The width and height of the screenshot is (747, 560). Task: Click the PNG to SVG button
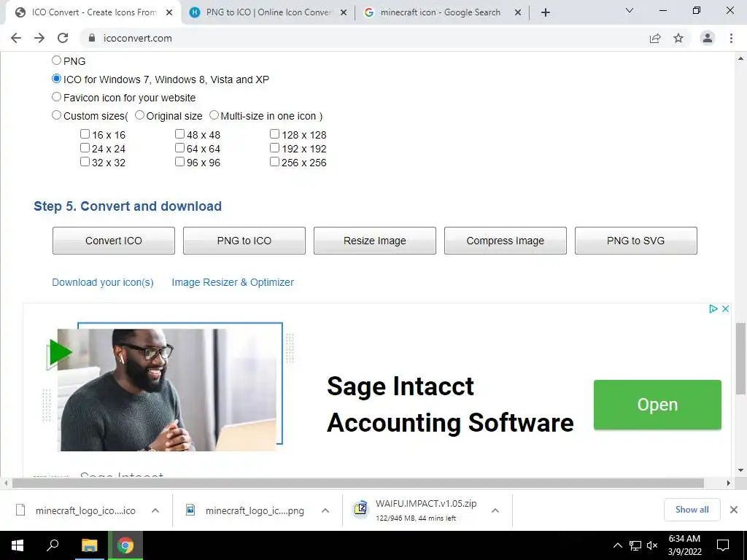[x=636, y=241]
